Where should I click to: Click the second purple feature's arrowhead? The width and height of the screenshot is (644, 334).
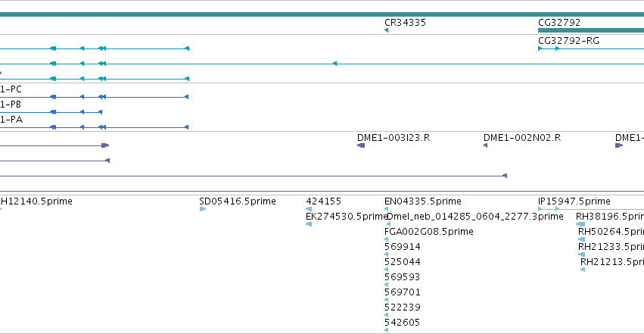pos(107,161)
